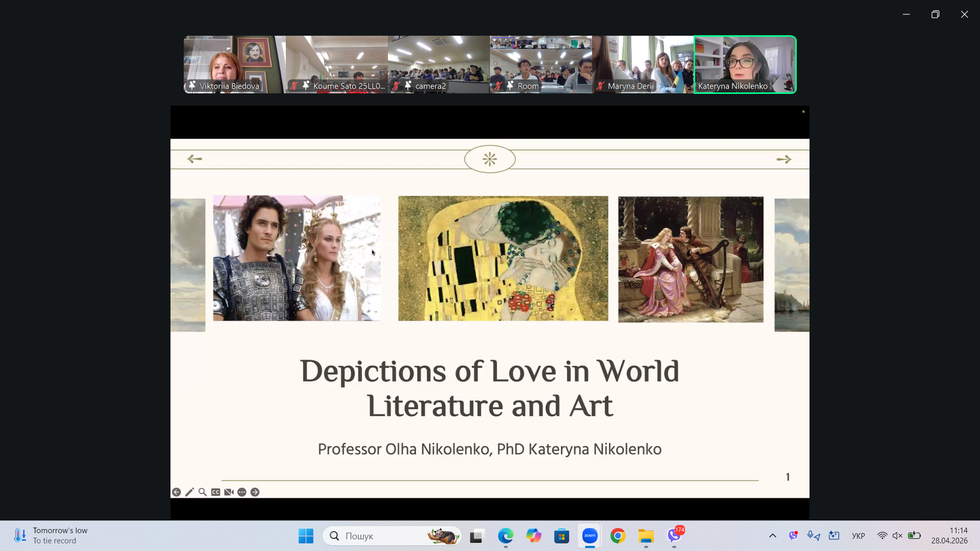Open Viber with 174 notifications
Screen dimensions: 980x551
click(x=674, y=536)
